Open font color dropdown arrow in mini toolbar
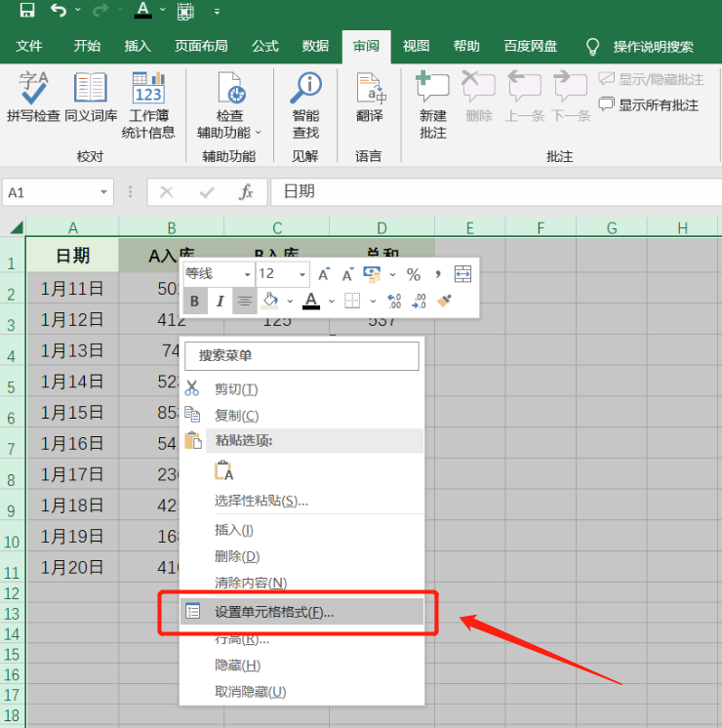The image size is (722, 728). (x=331, y=302)
